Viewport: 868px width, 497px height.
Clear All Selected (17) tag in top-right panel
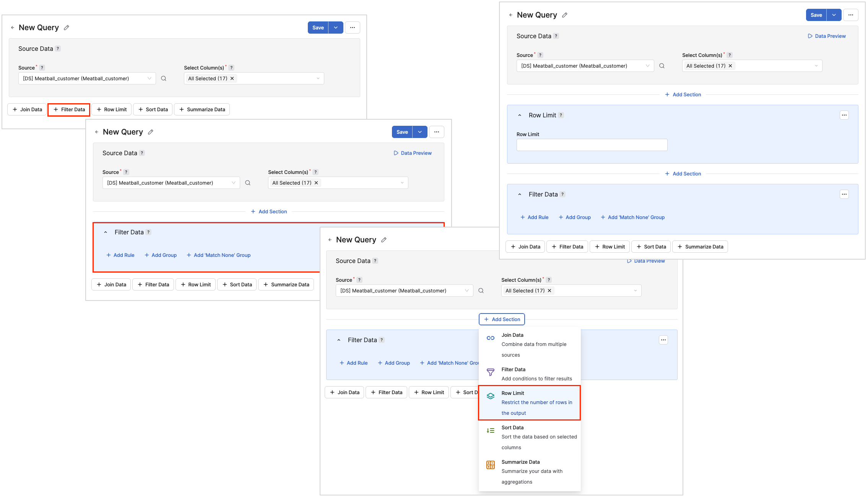pyautogui.click(x=730, y=66)
